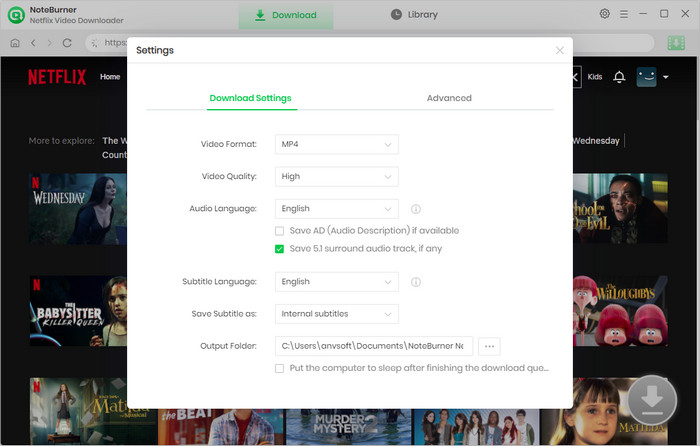Image resolution: width=700 pixels, height=446 pixels.
Task: Click the Output Folder path field
Action: [374, 346]
